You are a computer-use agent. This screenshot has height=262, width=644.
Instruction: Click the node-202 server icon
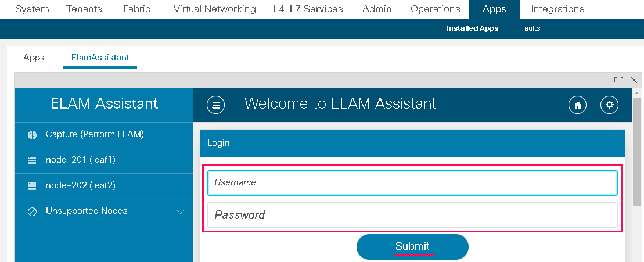point(32,186)
